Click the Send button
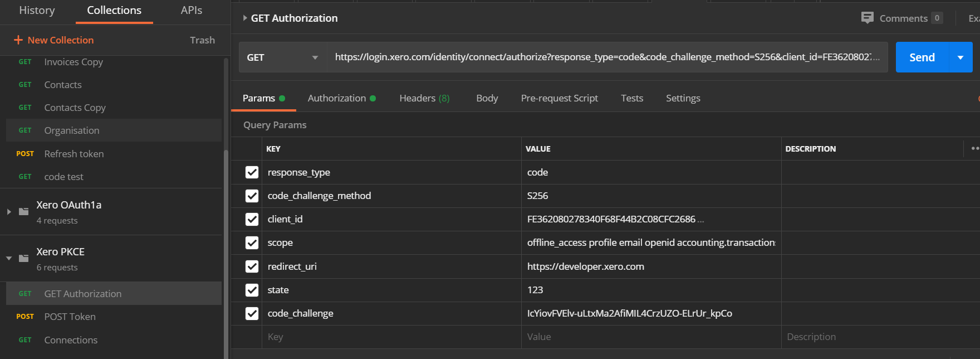980x359 pixels. tap(922, 57)
